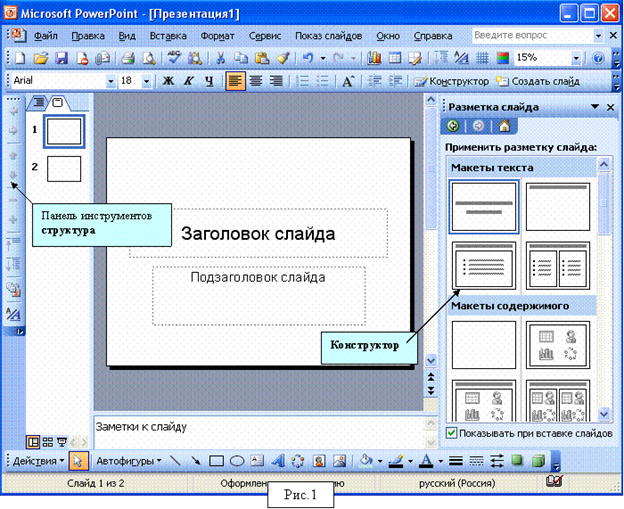624x509 pixels.
Task: Click the Line Color swatch
Action: click(x=396, y=461)
